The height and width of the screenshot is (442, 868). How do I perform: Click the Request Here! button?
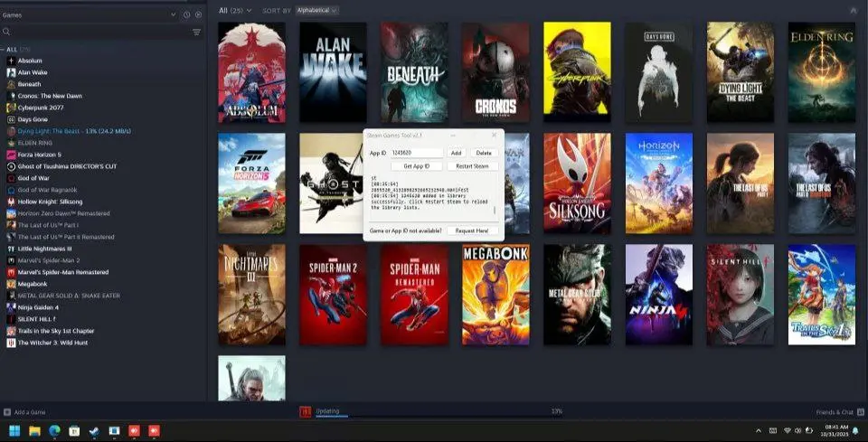[x=472, y=230]
